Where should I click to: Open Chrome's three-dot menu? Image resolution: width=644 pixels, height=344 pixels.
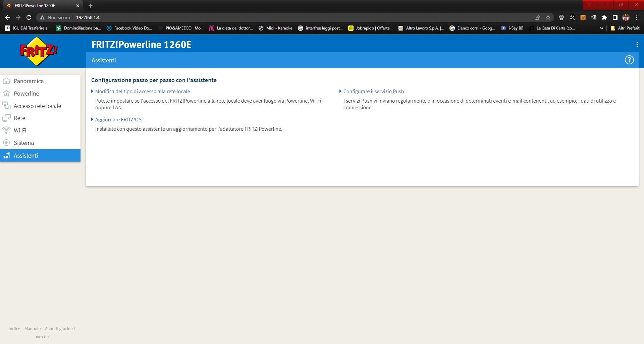click(637, 17)
